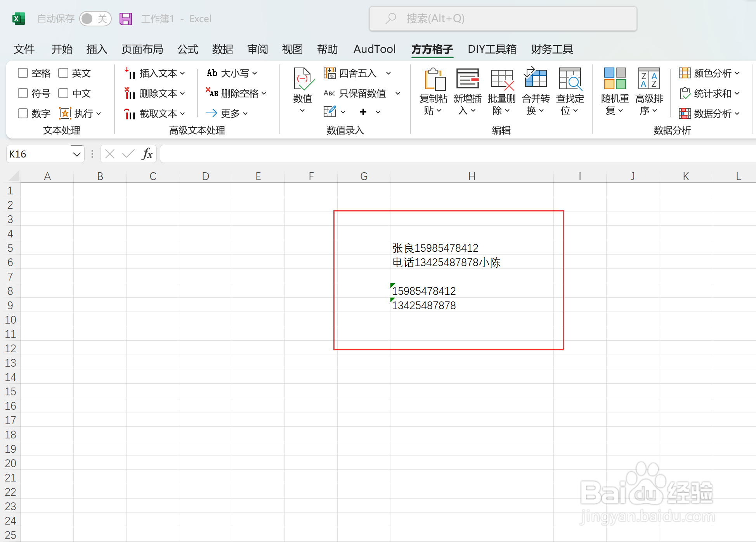Click the fx insert function icon

click(x=147, y=154)
